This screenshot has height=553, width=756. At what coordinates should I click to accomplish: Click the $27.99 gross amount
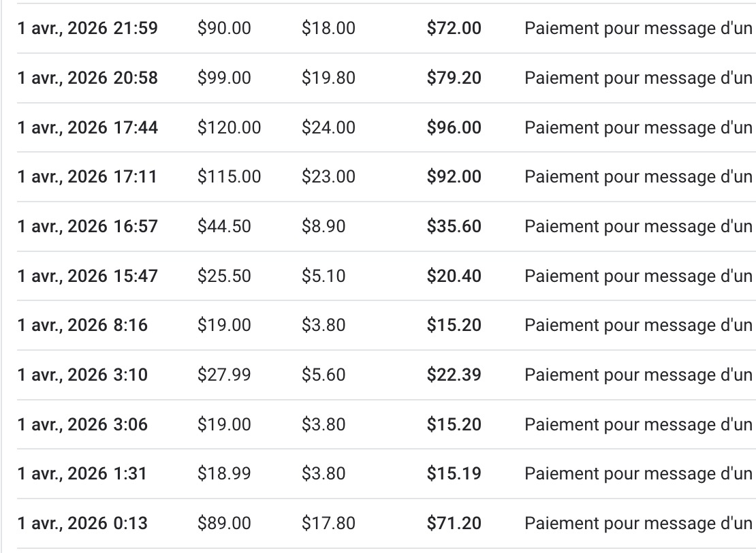click(224, 375)
